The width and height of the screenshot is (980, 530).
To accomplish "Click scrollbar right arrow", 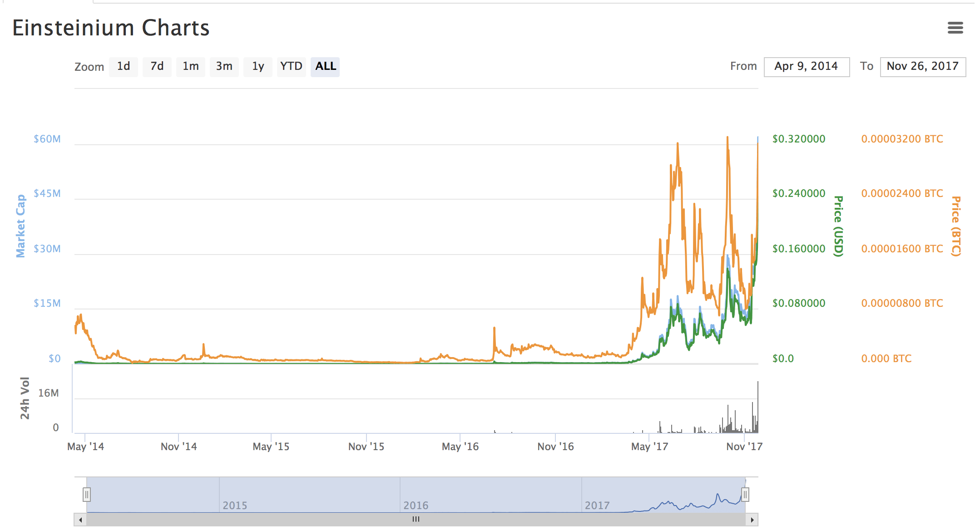I will click(752, 520).
